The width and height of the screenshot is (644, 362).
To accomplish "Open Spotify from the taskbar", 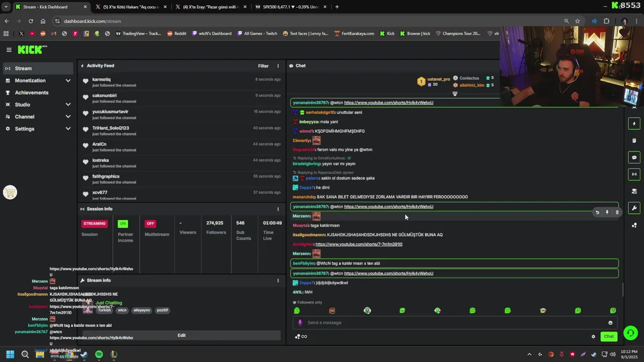I will point(99,354).
